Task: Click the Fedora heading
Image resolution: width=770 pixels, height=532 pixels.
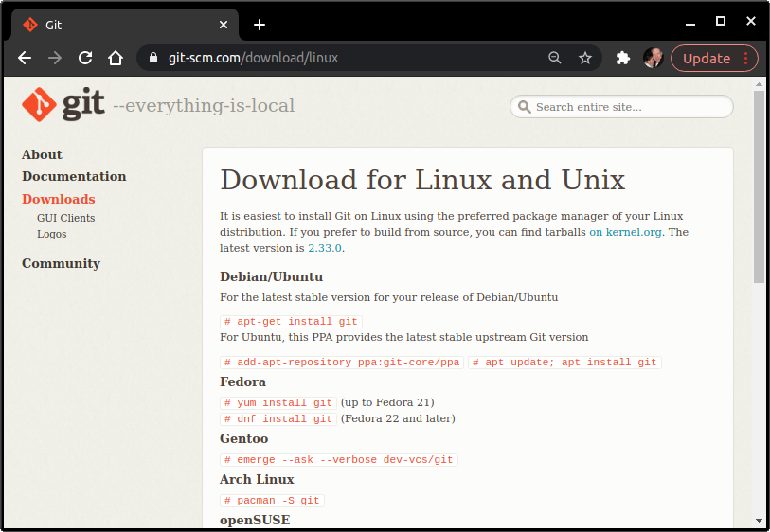Action: (242, 381)
